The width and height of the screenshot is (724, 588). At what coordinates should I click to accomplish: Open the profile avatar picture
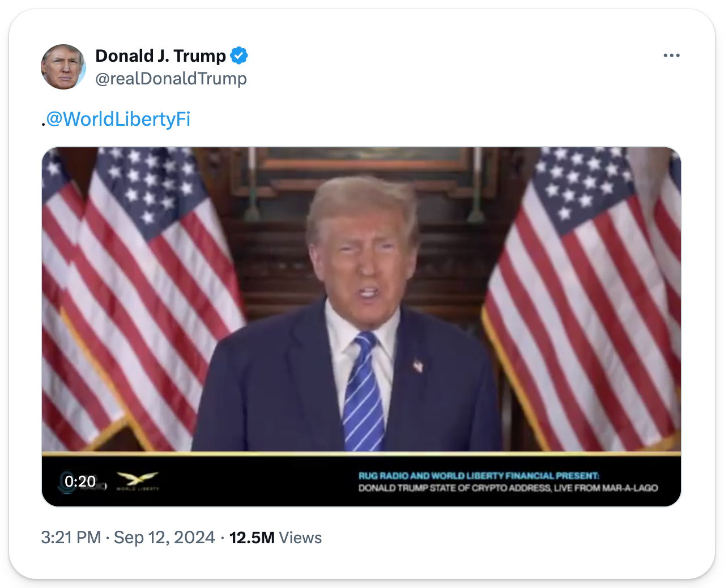(63, 67)
